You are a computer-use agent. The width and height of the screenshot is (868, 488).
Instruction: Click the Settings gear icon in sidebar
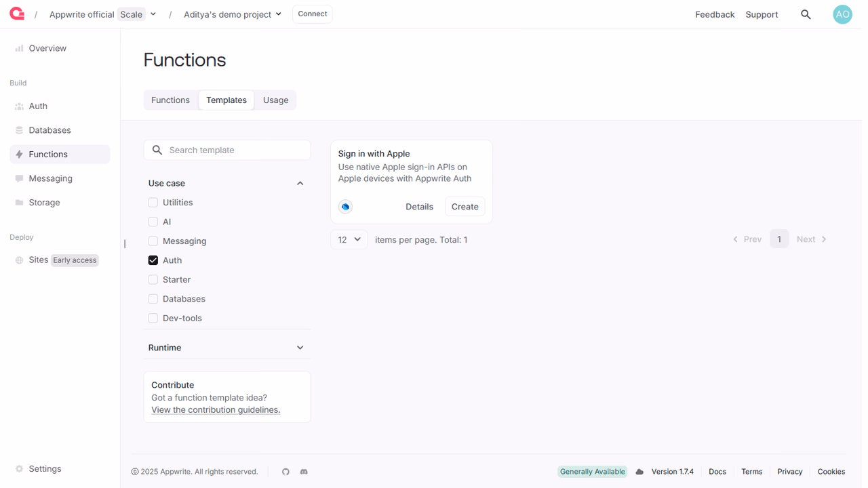pos(19,469)
